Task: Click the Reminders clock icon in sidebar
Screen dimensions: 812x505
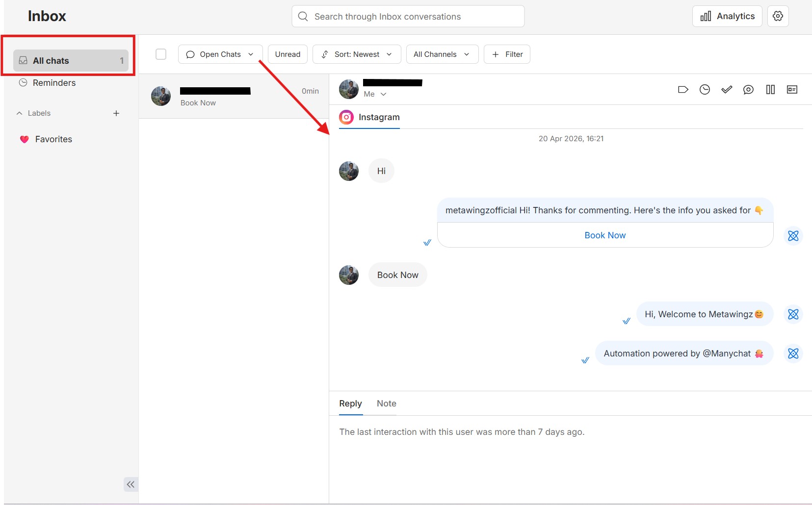Action: click(23, 82)
